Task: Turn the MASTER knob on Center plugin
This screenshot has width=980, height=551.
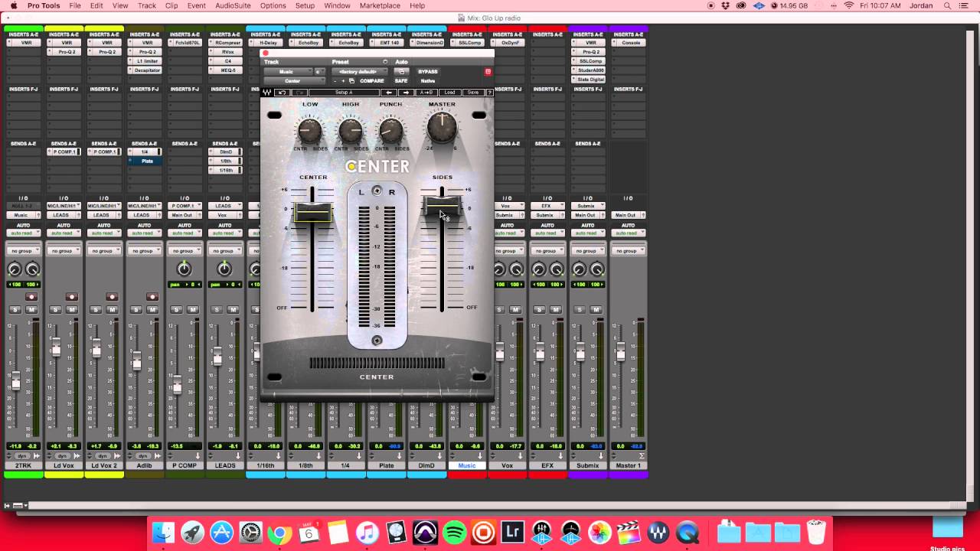Action: click(442, 127)
